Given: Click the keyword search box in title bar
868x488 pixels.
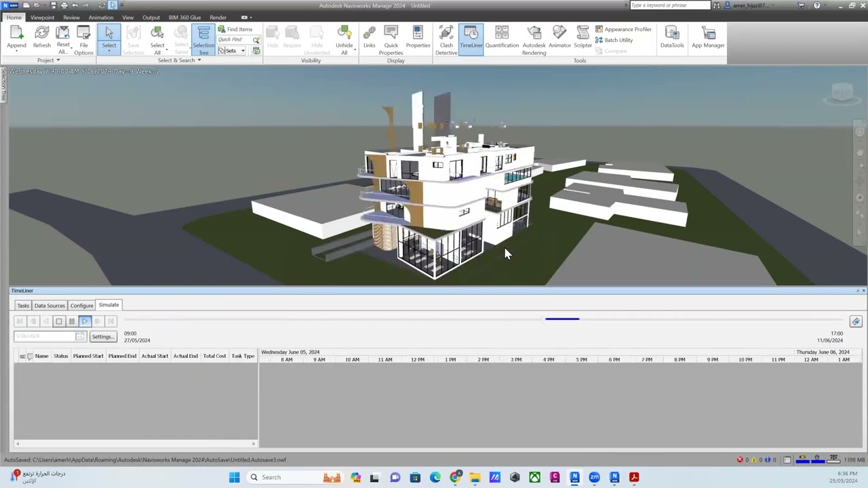Looking at the screenshot, I should point(670,5).
